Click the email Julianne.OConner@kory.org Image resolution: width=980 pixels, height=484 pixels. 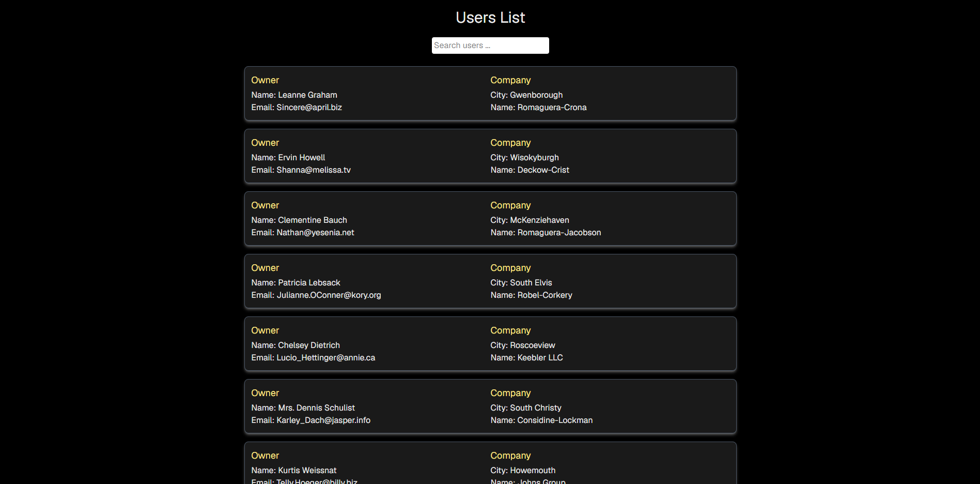tap(329, 295)
